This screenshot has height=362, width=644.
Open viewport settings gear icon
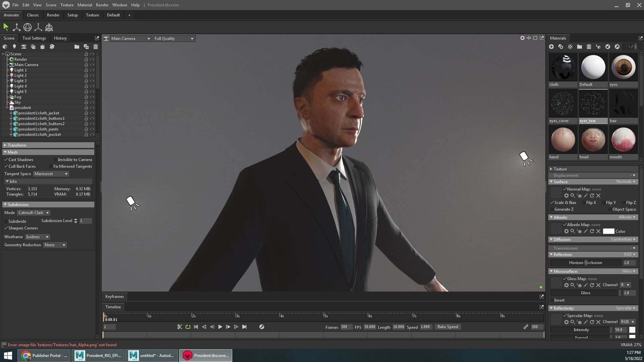tap(523, 38)
